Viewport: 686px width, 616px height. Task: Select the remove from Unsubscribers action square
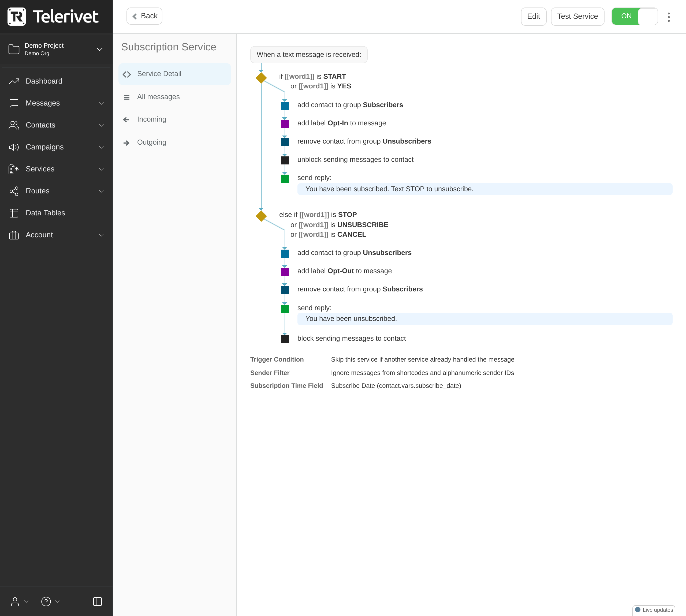(x=285, y=142)
